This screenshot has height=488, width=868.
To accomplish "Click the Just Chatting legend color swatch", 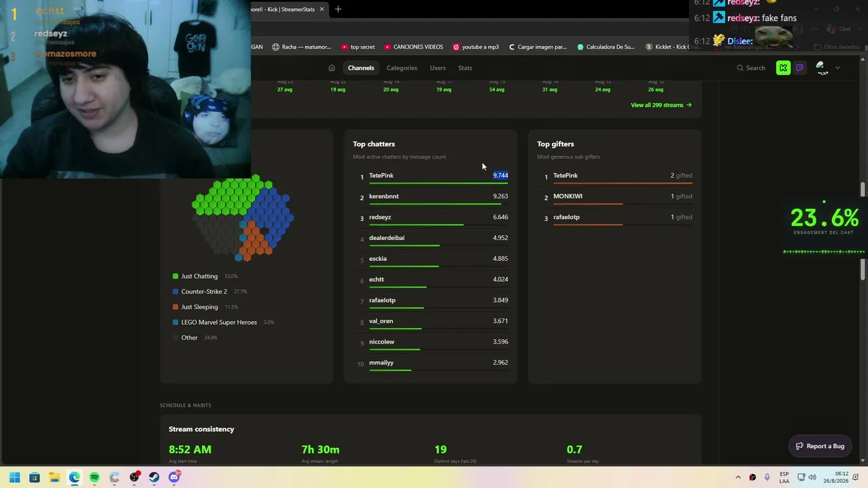I will click(x=176, y=277).
